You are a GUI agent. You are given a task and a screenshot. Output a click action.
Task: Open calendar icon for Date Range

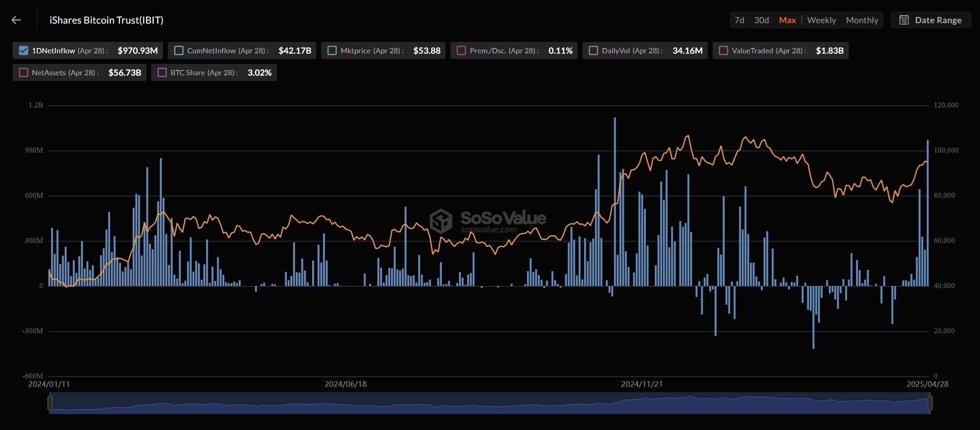tap(904, 20)
